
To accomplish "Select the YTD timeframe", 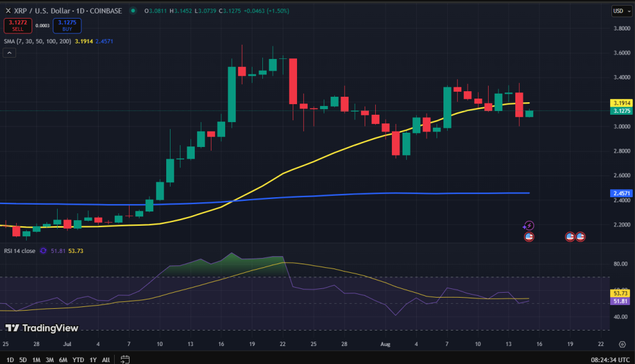I will click(x=78, y=359).
